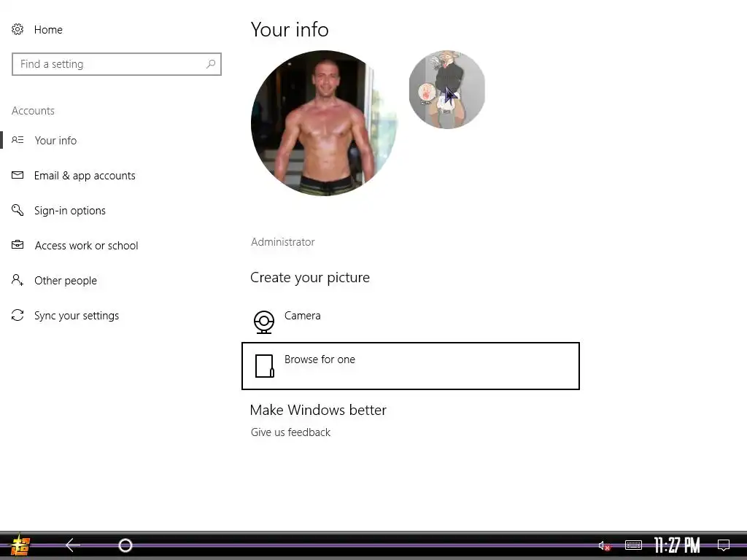Image resolution: width=747 pixels, height=560 pixels.
Task: Click the Home gear icon
Action: coord(18,29)
